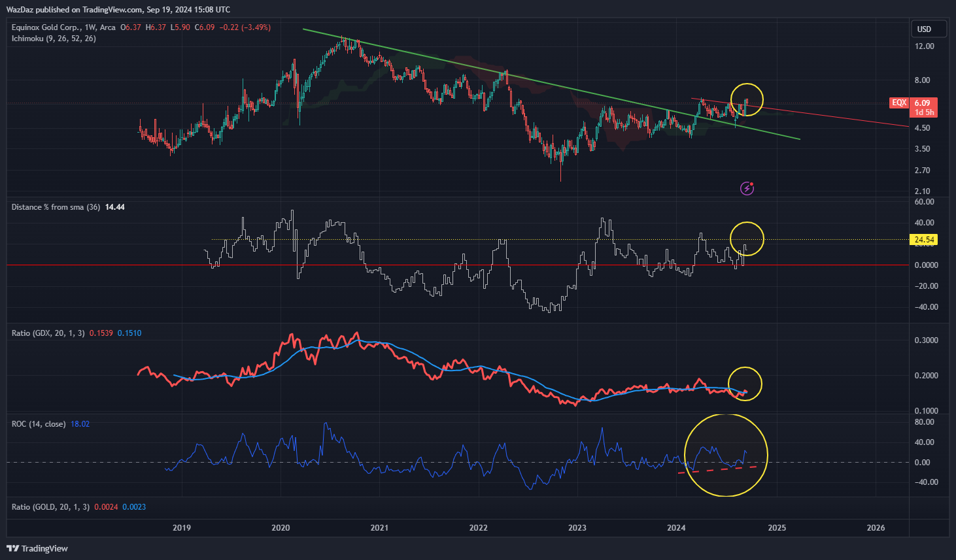Click the blue 0.0023 GOLD ratio value
This screenshot has height=560, width=956.
click(x=134, y=507)
